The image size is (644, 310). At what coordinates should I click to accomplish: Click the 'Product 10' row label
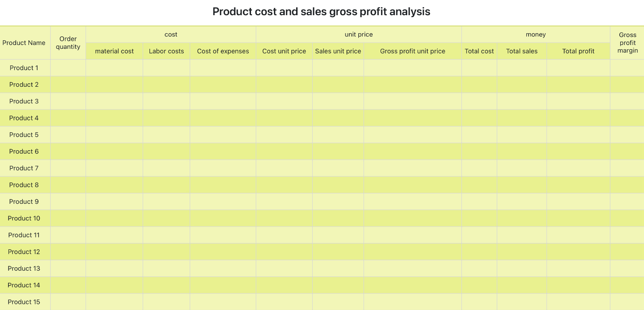(24, 218)
